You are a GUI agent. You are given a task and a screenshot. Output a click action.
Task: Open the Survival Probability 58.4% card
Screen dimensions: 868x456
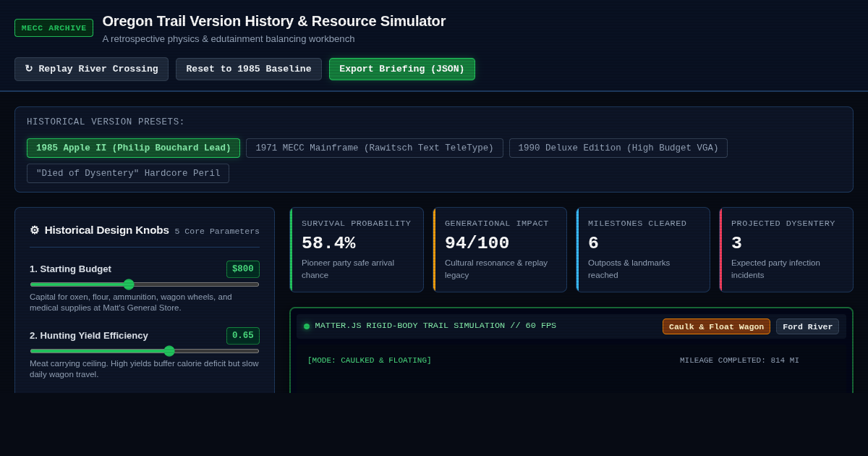click(357, 250)
